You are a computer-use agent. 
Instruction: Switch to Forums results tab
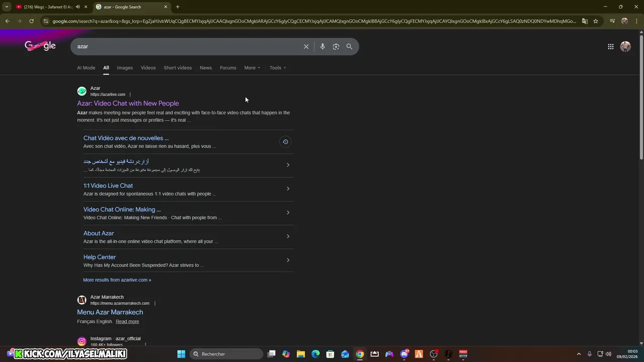click(228, 68)
